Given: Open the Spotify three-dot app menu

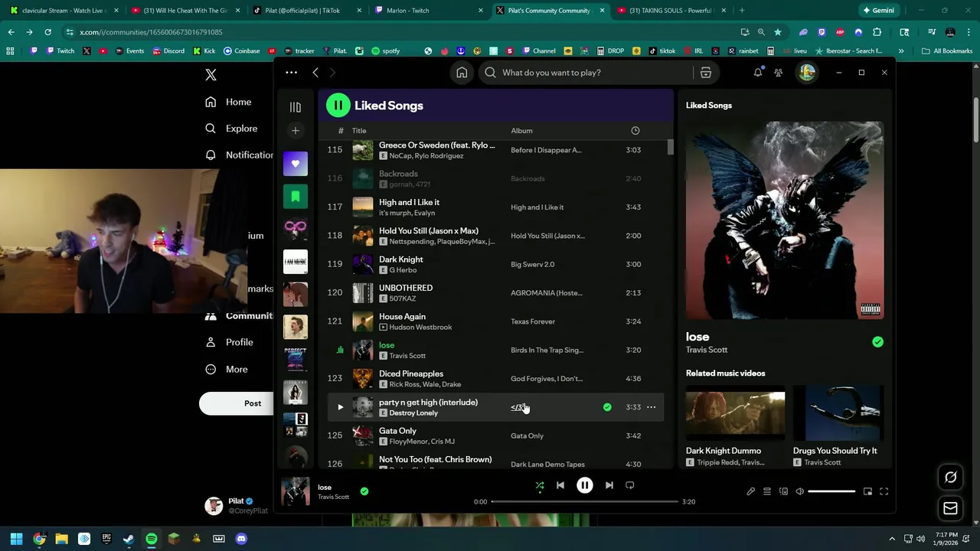Looking at the screenshot, I should [291, 73].
